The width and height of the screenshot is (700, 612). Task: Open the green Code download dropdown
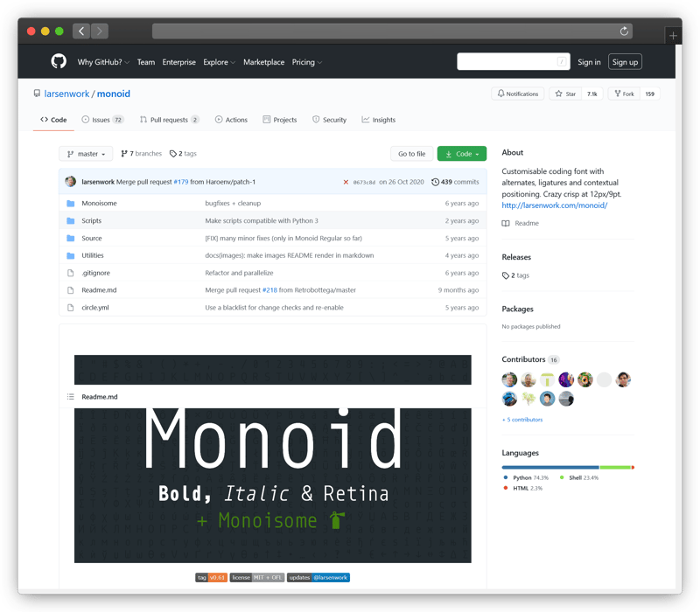462,154
